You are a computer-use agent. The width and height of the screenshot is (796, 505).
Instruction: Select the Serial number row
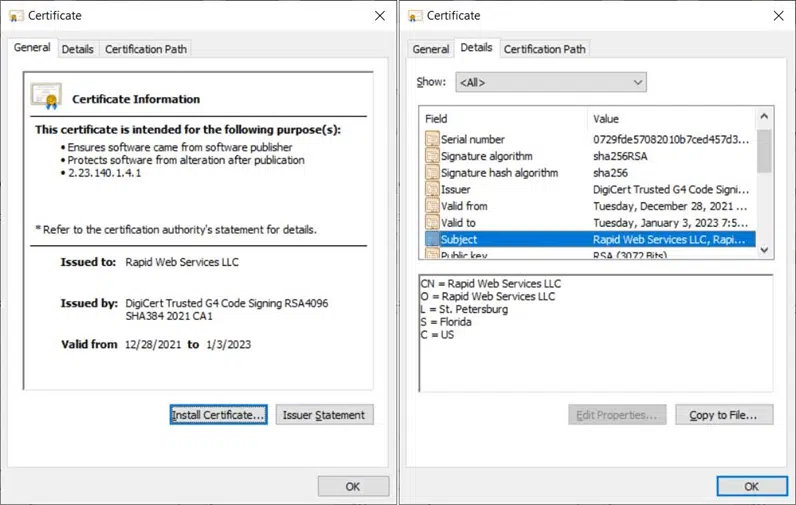pyautogui.click(x=590, y=139)
